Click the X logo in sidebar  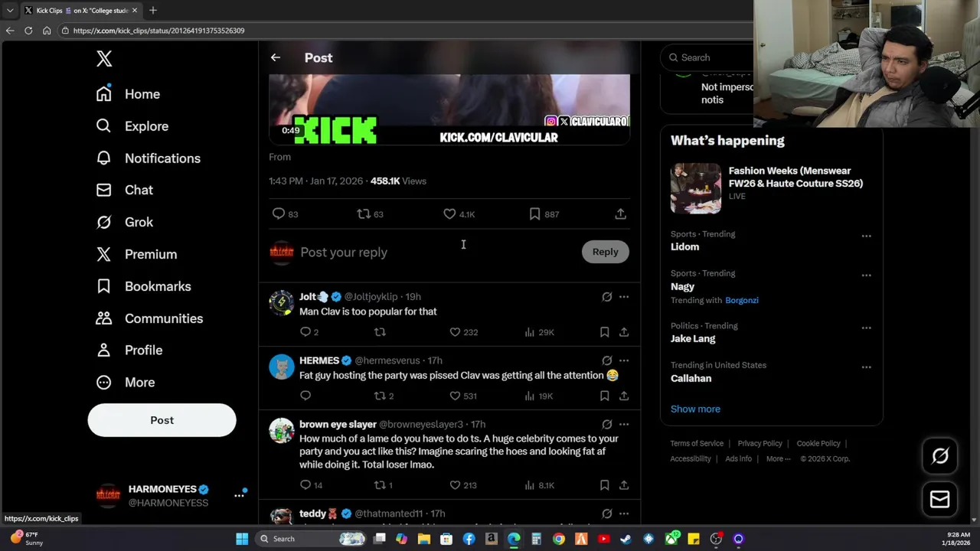(104, 59)
